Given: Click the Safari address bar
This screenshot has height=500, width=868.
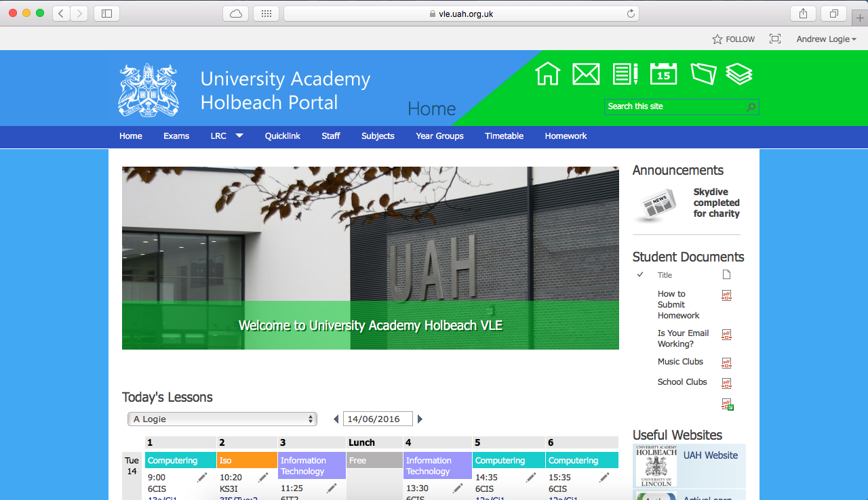Looking at the screenshot, I should (461, 14).
